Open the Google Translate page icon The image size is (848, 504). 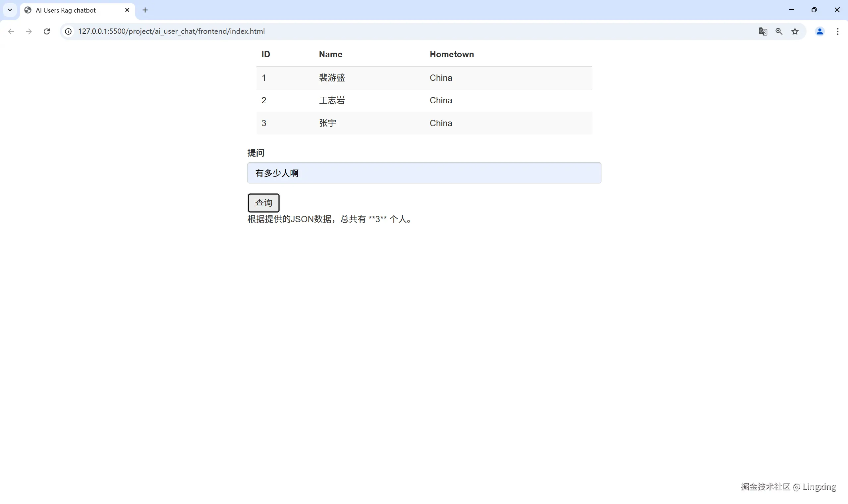click(763, 31)
